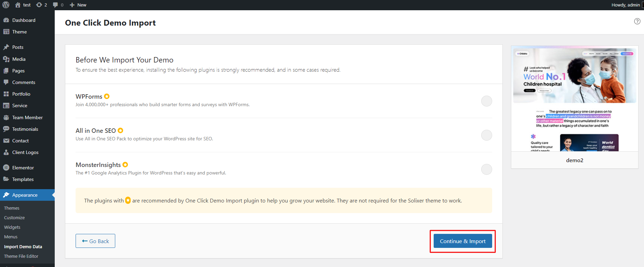The height and width of the screenshot is (267, 644).
Task: Toggle the MonsterInsights install switch
Action: point(486,169)
